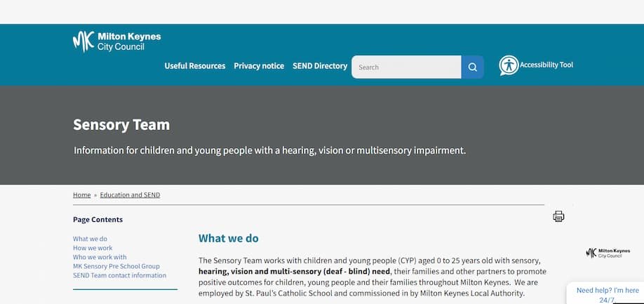Click the small MK City Council chat logo
The image size is (644, 304).
point(608,253)
